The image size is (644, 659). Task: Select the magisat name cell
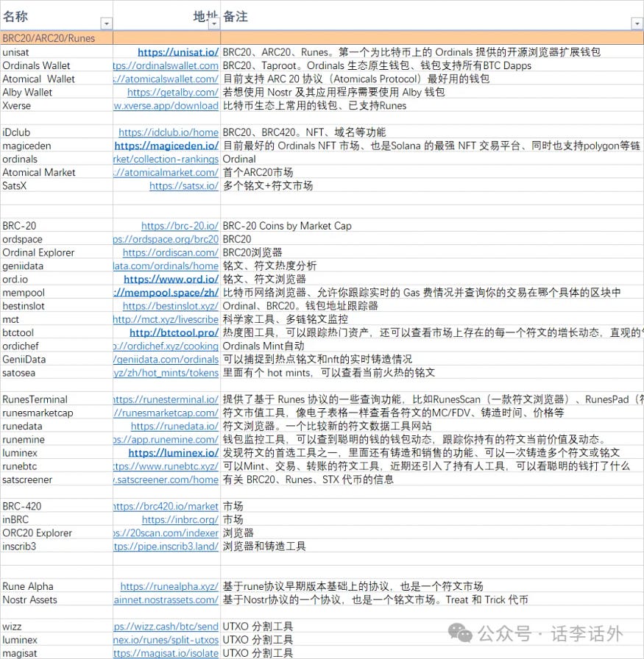[57, 654]
